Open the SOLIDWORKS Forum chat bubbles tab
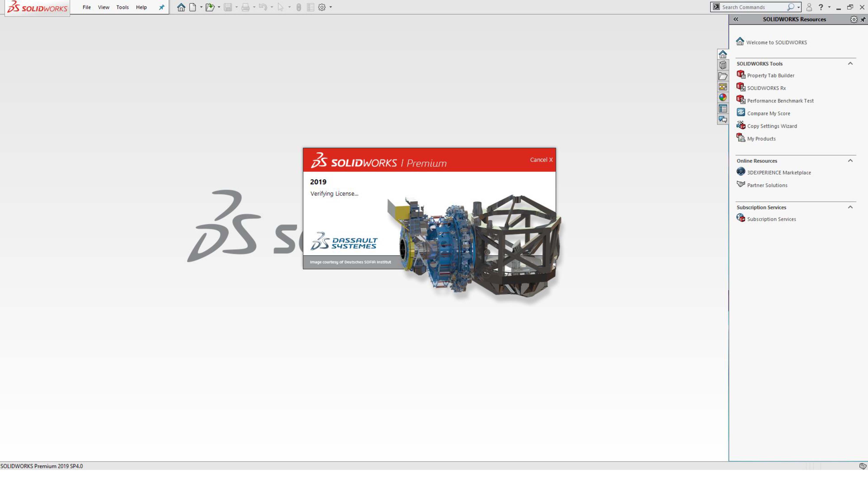868x488 pixels. 723,120
